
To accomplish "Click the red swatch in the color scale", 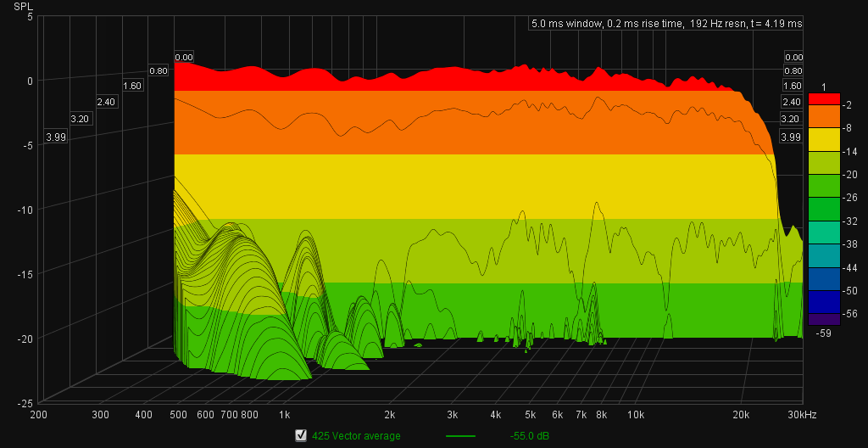I will coord(824,98).
